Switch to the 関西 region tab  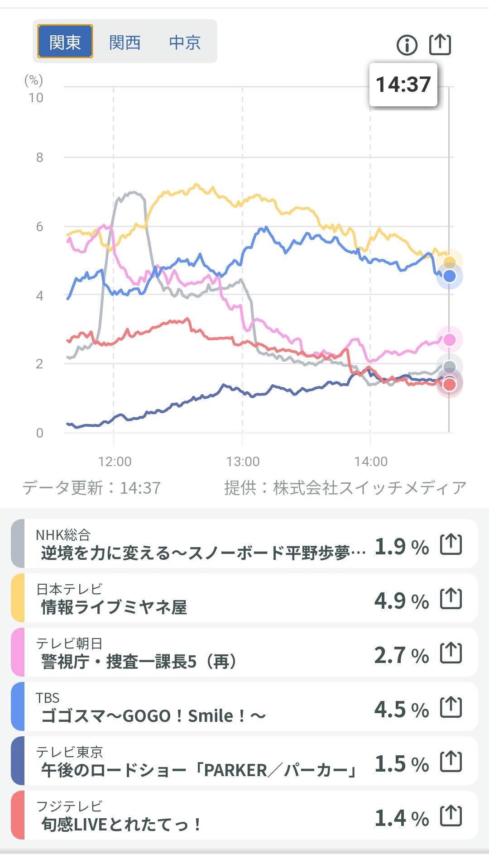pyautogui.click(x=125, y=43)
